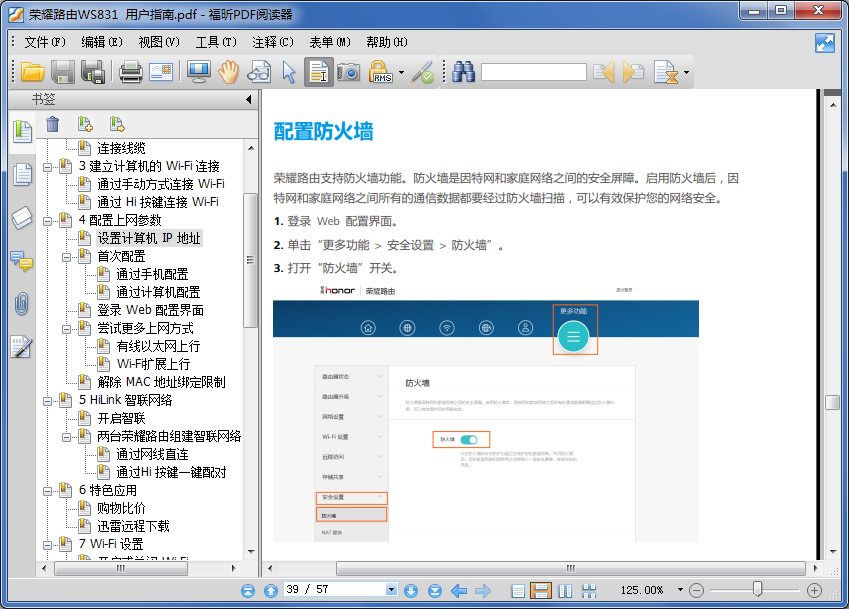Collapse the '3 建立计算机的 Wi-Fi 连接' node
The image size is (849, 609).
48,167
